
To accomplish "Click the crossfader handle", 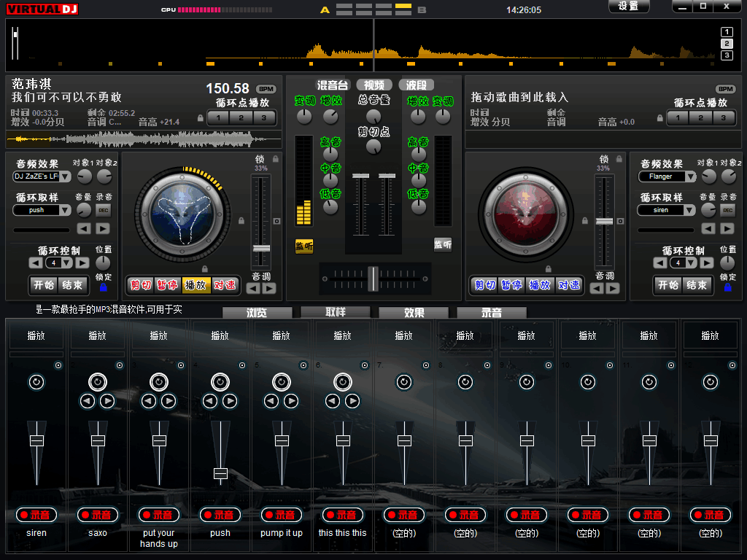I will tap(374, 279).
